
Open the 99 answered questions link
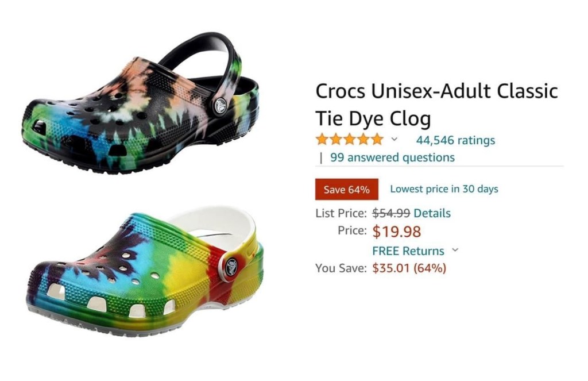coord(392,157)
